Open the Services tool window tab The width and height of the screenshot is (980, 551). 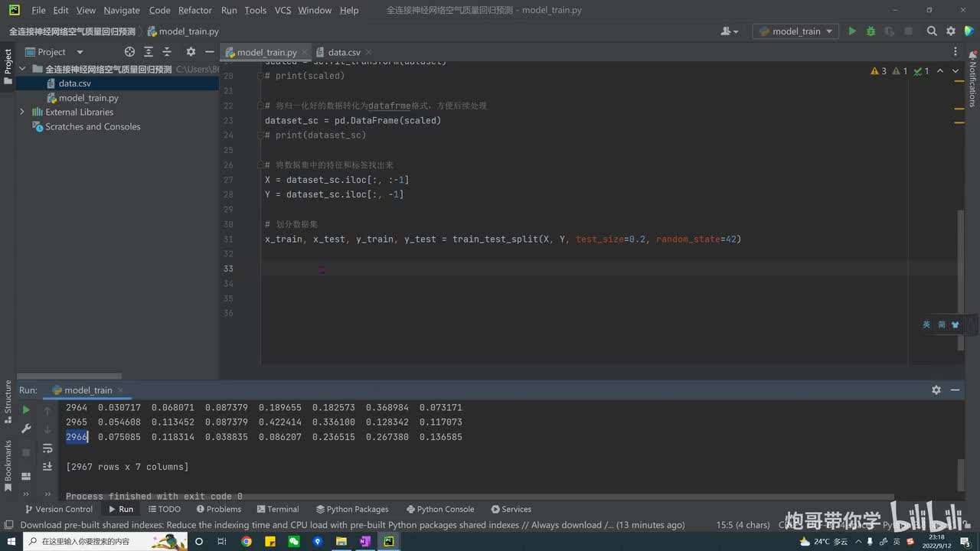(511, 509)
